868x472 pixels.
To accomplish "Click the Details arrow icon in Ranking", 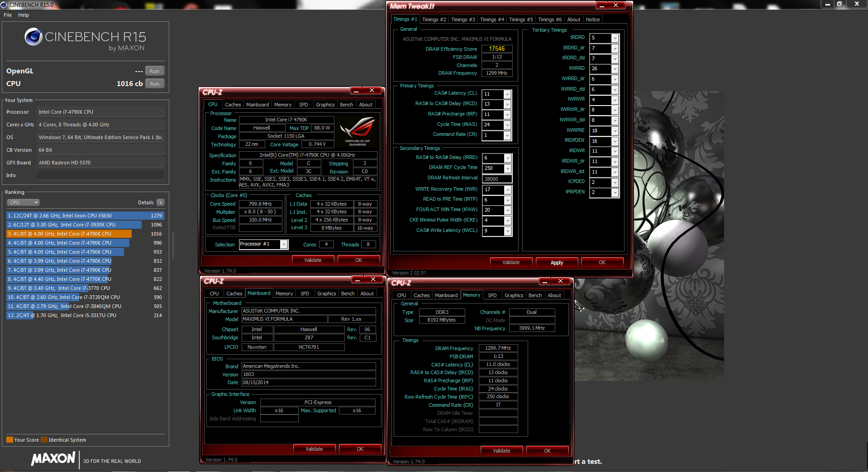I will 161,202.
